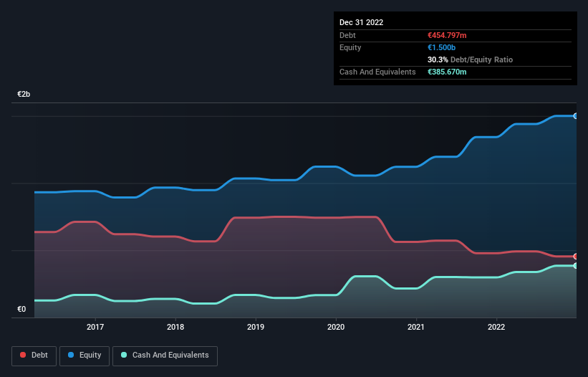The image size is (588, 377).
Task: Click the red dot in Debt legend
Action: tap(23, 355)
